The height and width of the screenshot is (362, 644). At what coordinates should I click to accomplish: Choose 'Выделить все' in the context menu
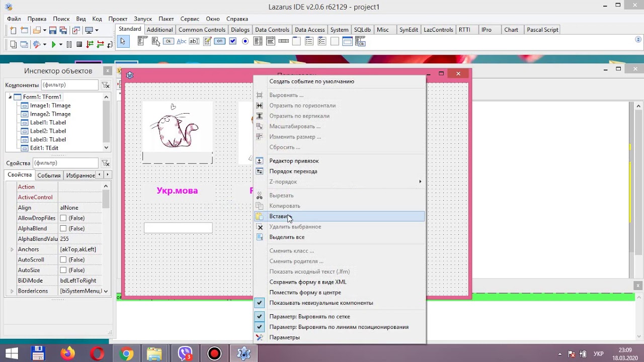(340, 237)
